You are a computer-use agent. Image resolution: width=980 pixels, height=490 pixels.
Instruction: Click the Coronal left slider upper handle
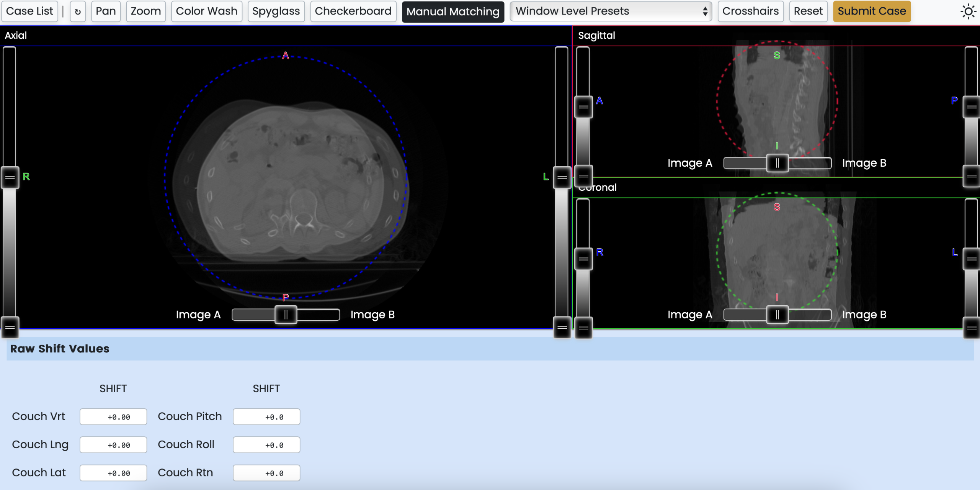(x=584, y=259)
